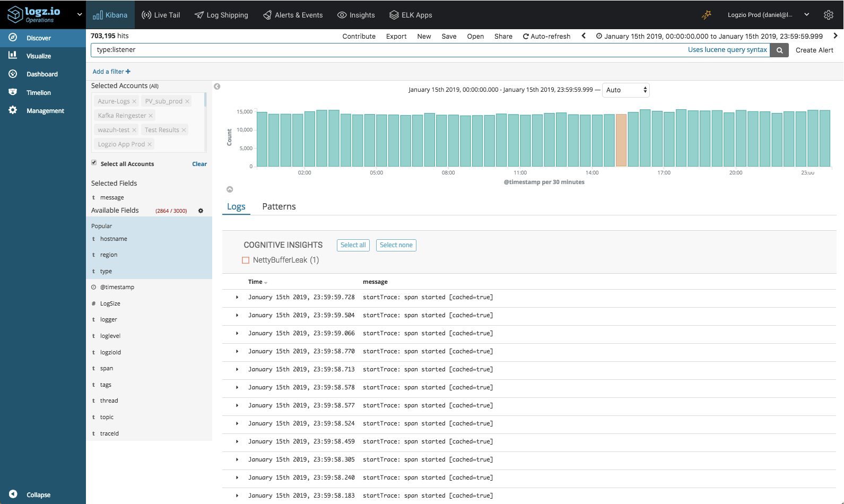Expand log row at 23:59:59.066
844x504 pixels.
[237, 333]
